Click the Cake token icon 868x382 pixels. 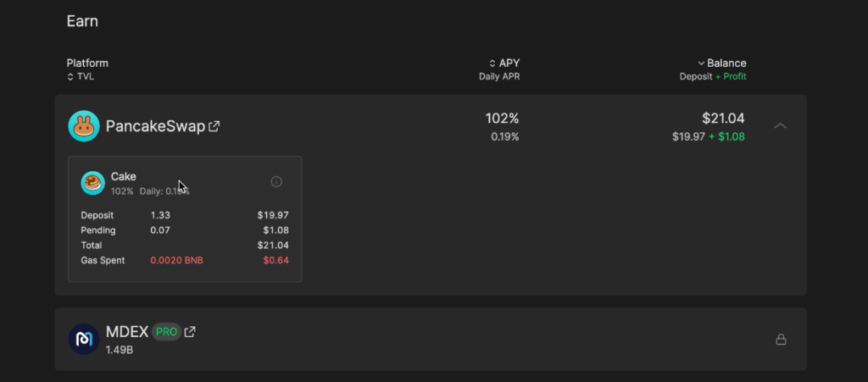[93, 183]
